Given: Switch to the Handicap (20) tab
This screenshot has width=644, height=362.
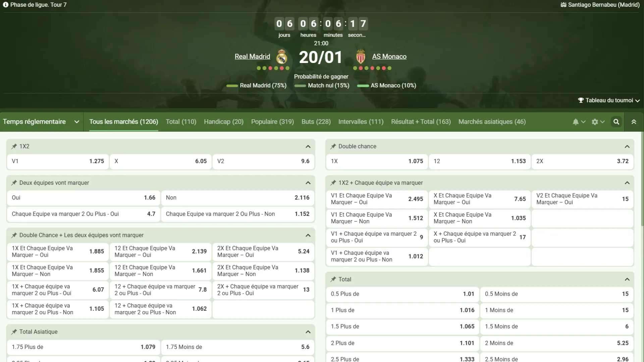Looking at the screenshot, I should click(x=223, y=122).
